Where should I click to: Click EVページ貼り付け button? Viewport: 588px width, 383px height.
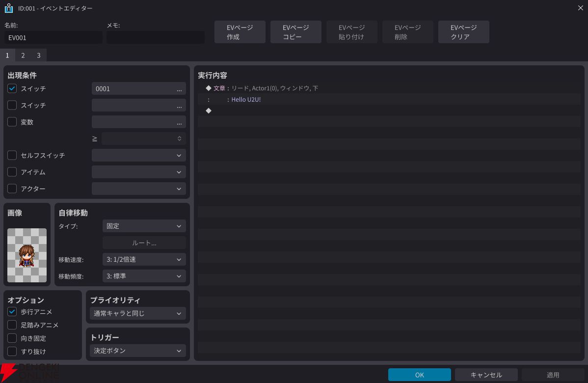point(352,32)
